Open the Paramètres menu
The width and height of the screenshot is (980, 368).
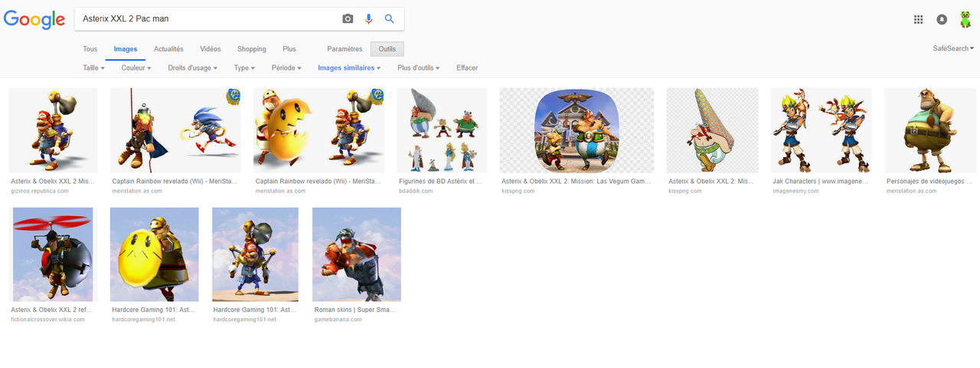click(345, 49)
